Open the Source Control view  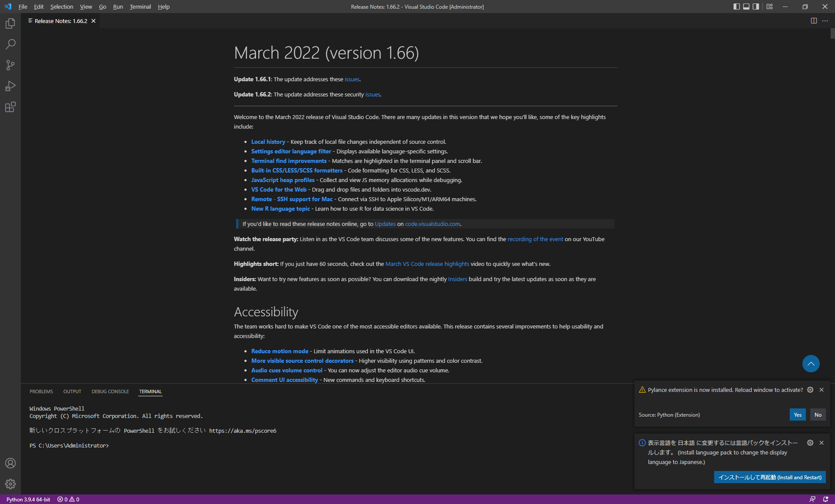tap(10, 65)
